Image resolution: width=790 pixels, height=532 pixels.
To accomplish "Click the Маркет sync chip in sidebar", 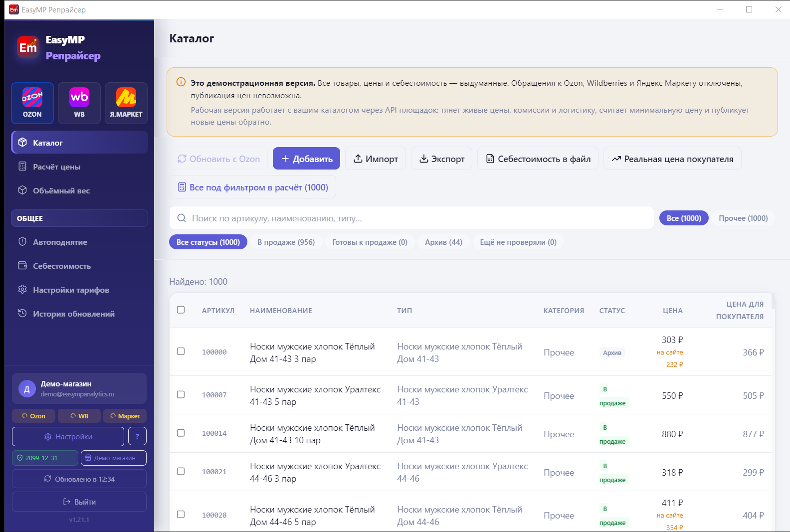I will [125, 416].
